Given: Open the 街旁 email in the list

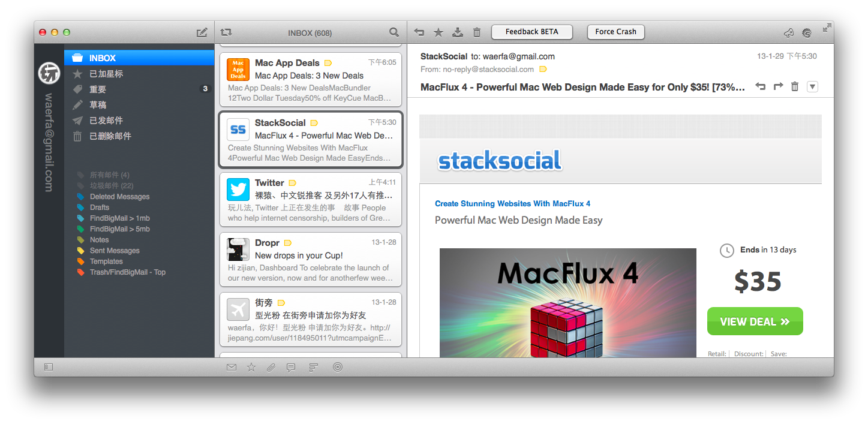Looking at the screenshot, I should coord(311,320).
